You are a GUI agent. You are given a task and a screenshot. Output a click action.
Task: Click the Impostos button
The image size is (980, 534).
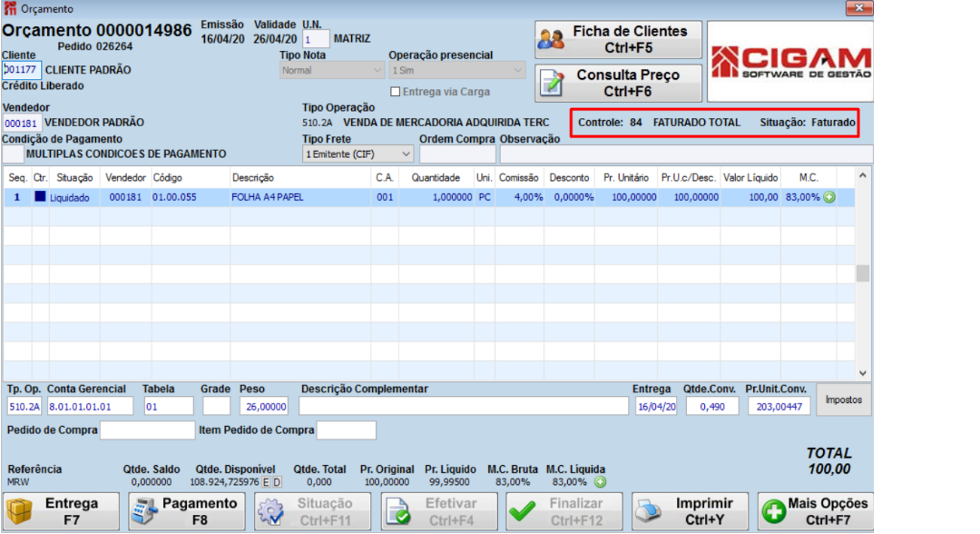(x=843, y=400)
